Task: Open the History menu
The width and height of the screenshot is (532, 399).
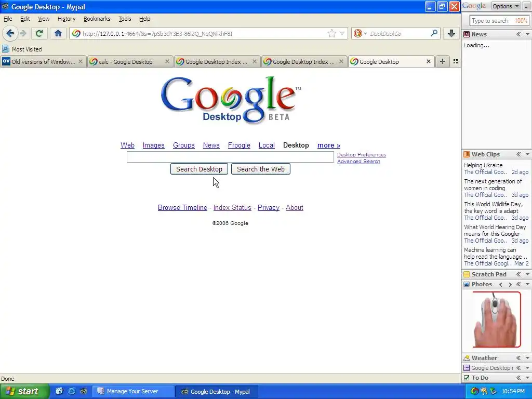Action: coord(66,19)
